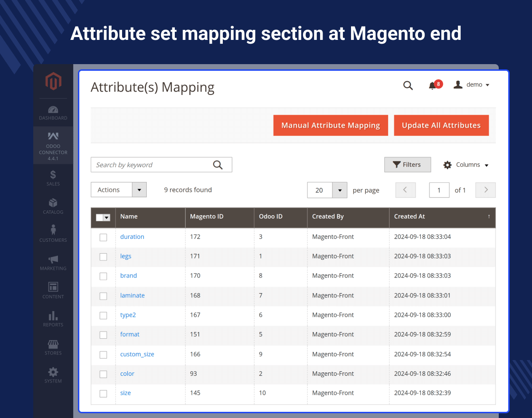Open the Content sidebar menu
Viewport: 532px width, 418px height.
pyautogui.click(x=53, y=290)
